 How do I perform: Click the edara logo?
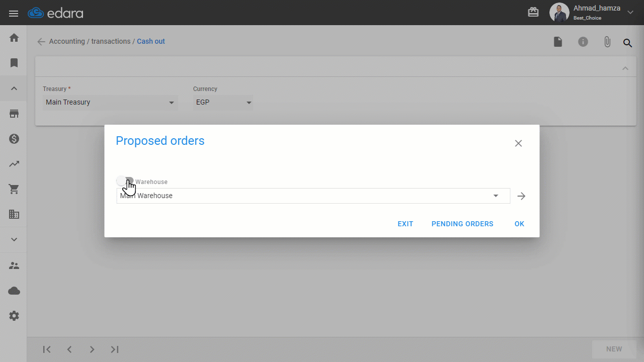point(55,13)
